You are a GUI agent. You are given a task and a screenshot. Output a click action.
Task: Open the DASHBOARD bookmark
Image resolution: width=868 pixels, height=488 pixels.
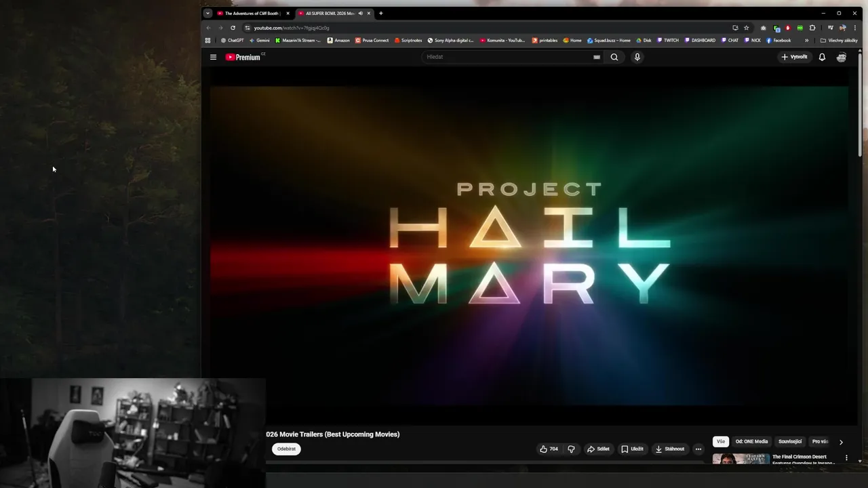point(700,40)
